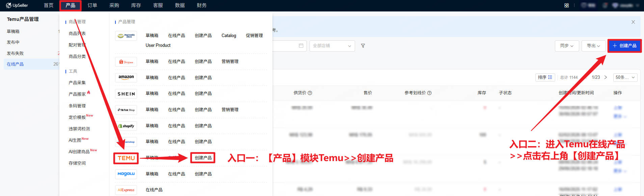644x196 pixels.
Task: Open Amazon 在线产品 link
Action: point(177,78)
